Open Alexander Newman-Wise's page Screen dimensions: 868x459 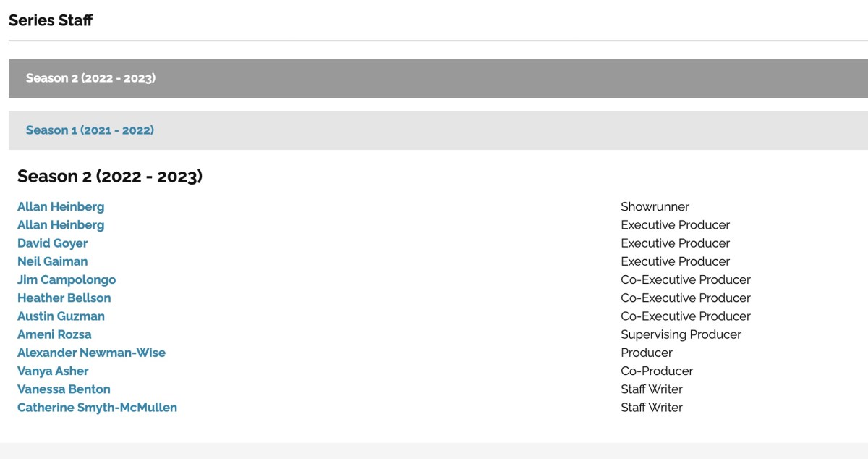(x=91, y=353)
